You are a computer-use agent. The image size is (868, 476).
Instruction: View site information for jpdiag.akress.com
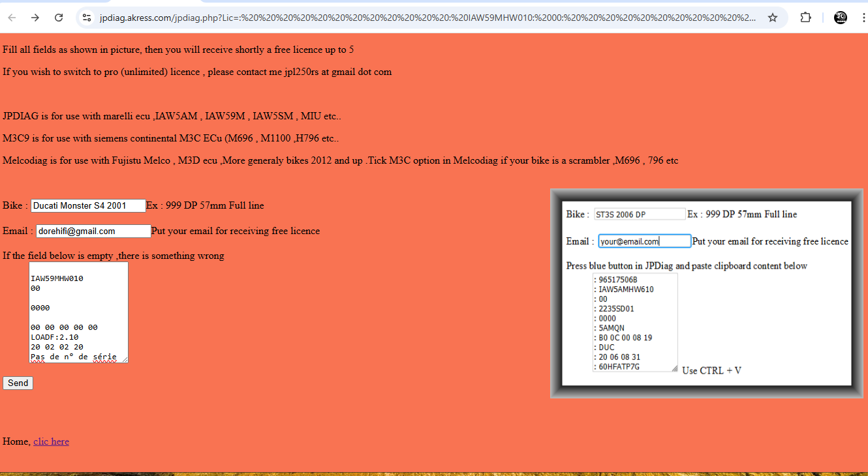tap(87, 18)
